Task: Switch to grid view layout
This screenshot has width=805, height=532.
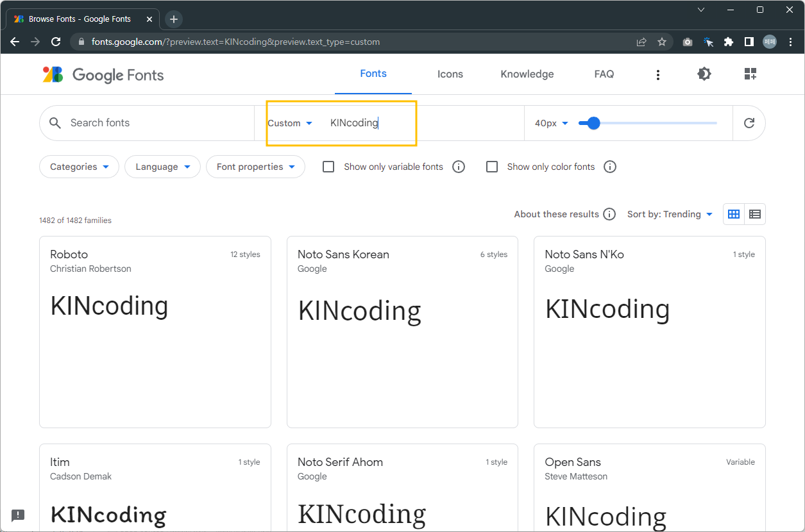Action: click(734, 214)
